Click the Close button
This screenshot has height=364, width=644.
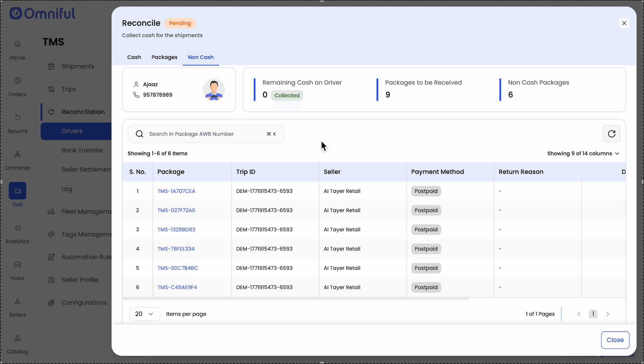click(615, 340)
